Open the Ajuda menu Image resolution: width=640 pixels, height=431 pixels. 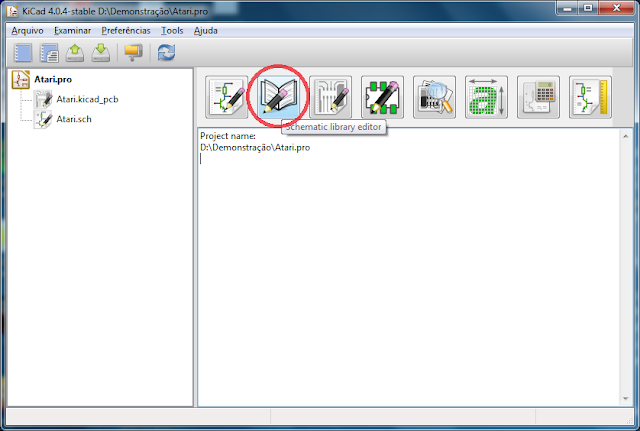pyautogui.click(x=205, y=31)
